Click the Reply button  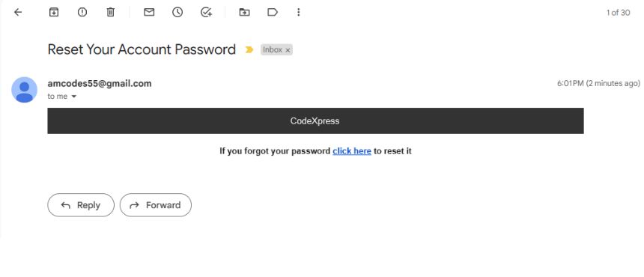click(81, 205)
